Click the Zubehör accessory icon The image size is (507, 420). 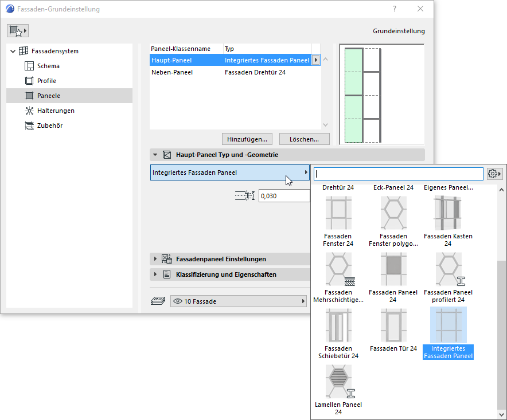(x=29, y=125)
